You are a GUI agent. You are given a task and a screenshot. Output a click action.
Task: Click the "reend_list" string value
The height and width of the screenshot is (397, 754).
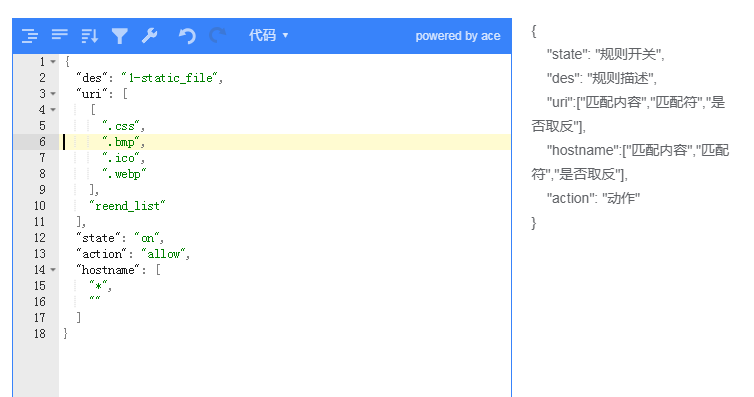[x=127, y=206]
